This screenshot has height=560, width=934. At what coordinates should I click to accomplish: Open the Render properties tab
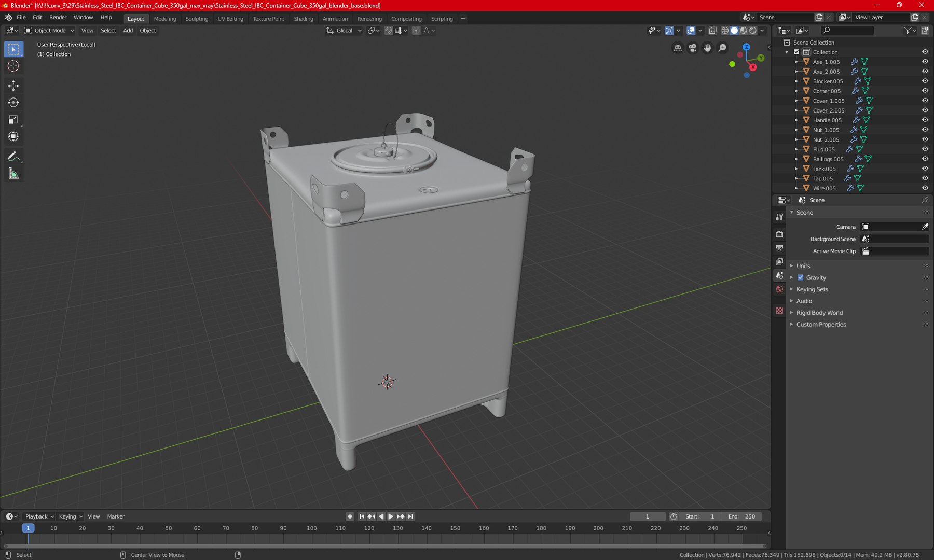pyautogui.click(x=779, y=234)
